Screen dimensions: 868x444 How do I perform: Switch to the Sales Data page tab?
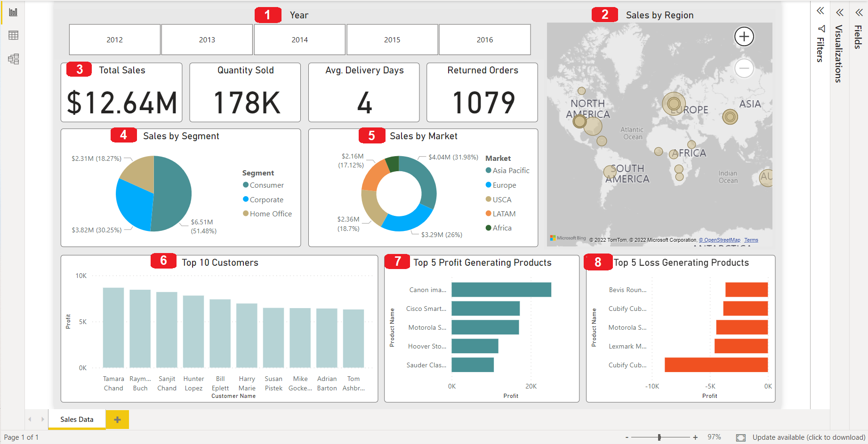(77, 419)
